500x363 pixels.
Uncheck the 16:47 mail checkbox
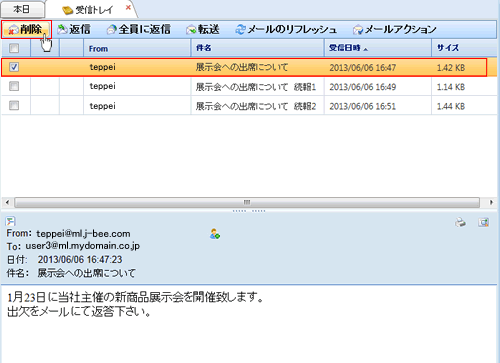(14, 67)
